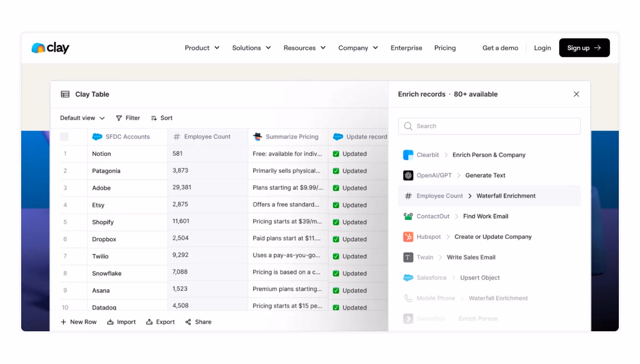Click the plus icon for New Row
This screenshot has width=640, height=364.
(x=63, y=322)
